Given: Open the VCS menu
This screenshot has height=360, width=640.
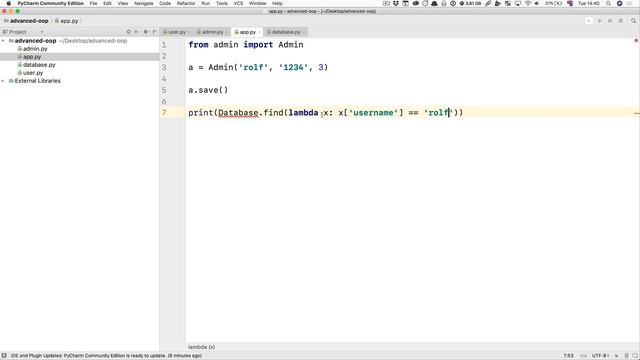Looking at the screenshot, I should point(238,3).
